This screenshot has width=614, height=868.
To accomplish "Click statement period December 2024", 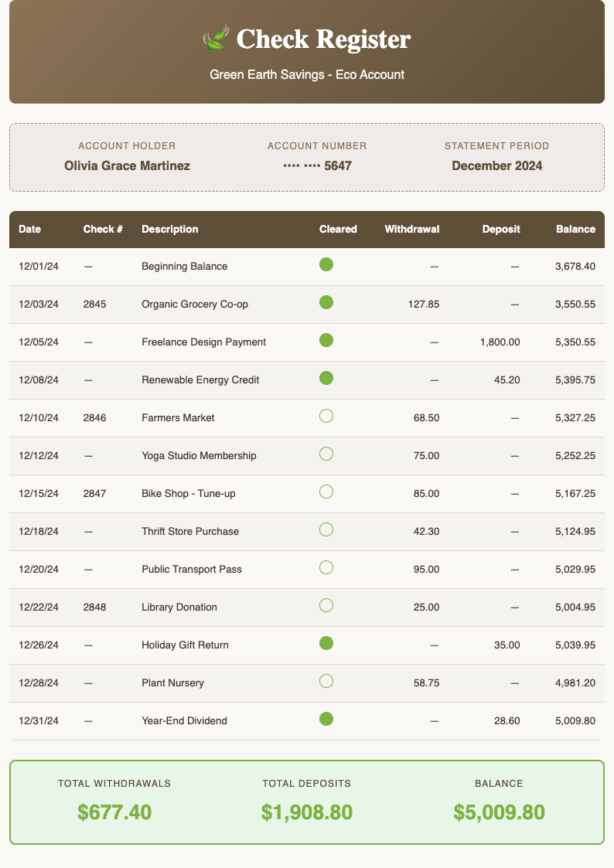I will pyautogui.click(x=496, y=165).
